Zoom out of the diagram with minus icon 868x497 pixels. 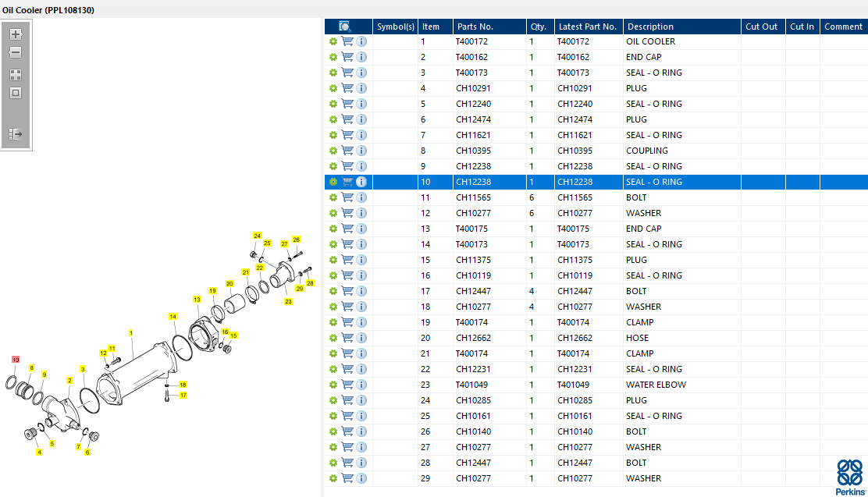tap(16, 52)
